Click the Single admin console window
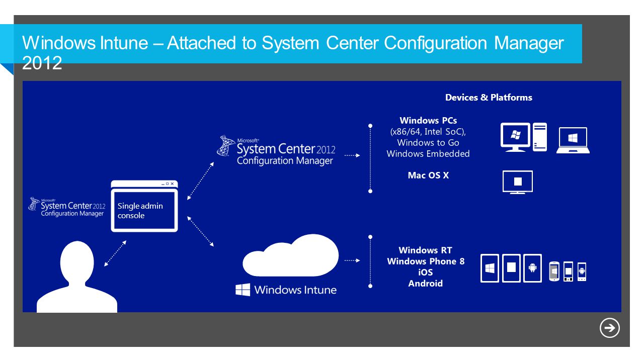 coord(144,206)
